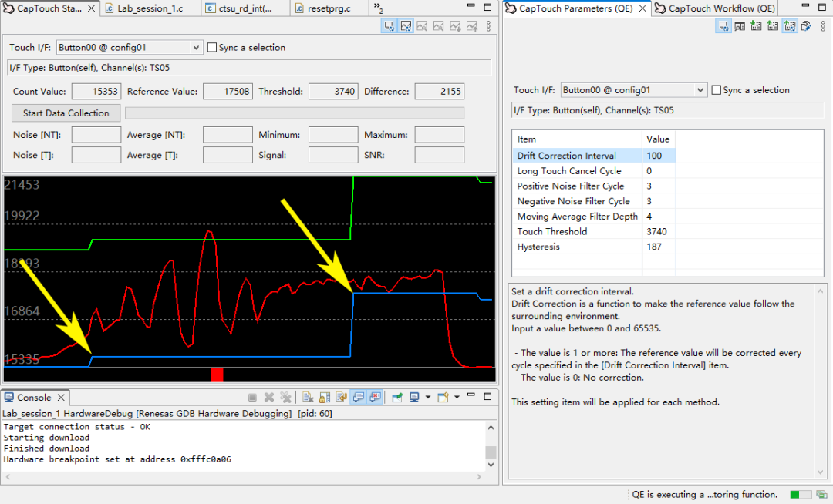Click the monitoring enable icon in Parameters toolbar

(x=723, y=26)
